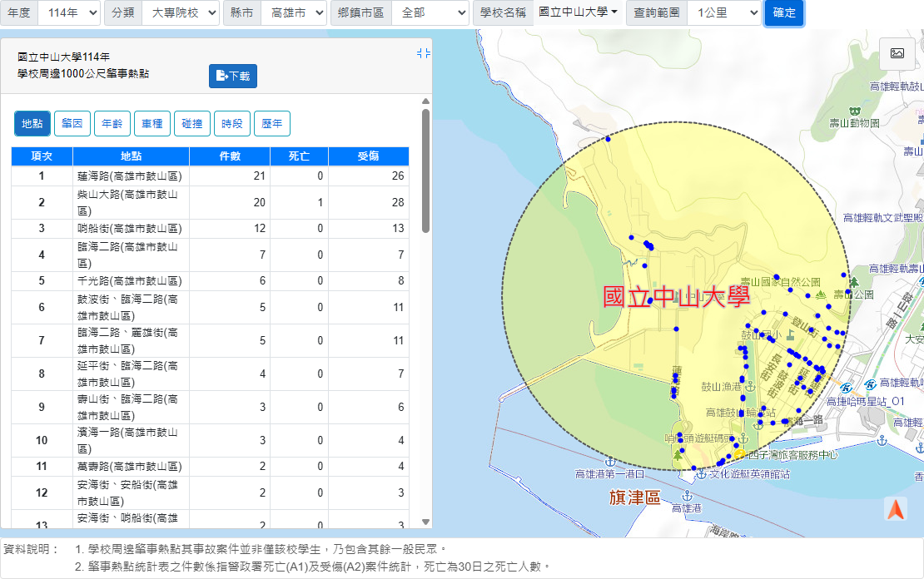
Task: Click the Gushan fishing port anchor icon
Action: pos(750,387)
